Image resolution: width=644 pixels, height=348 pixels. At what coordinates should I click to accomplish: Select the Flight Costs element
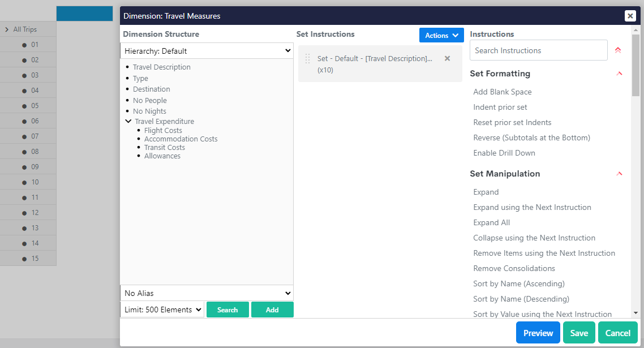pyautogui.click(x=163, y=130)
